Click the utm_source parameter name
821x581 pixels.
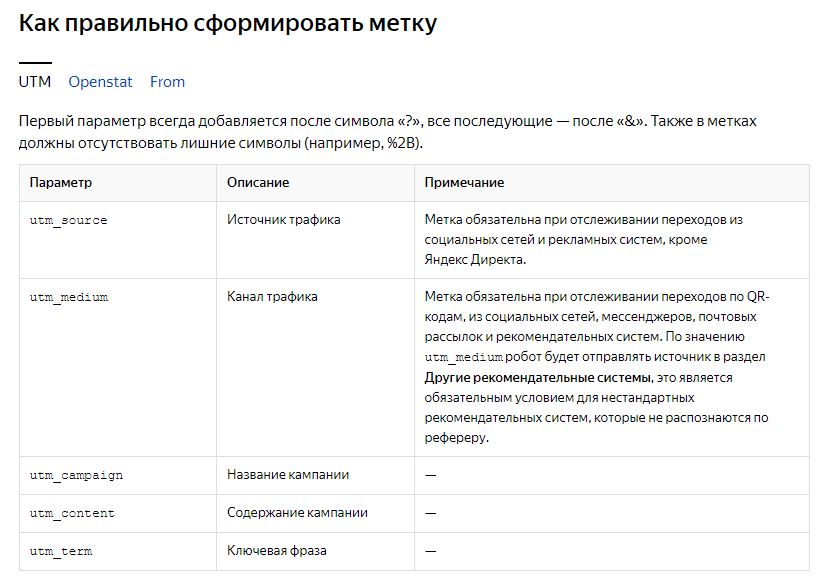(67, 219)
